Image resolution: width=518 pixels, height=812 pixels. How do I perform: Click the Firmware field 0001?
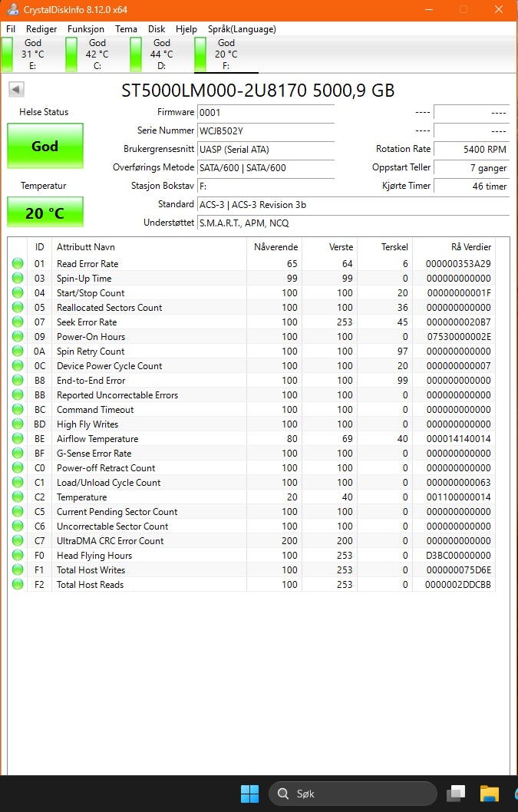point(266,112)
